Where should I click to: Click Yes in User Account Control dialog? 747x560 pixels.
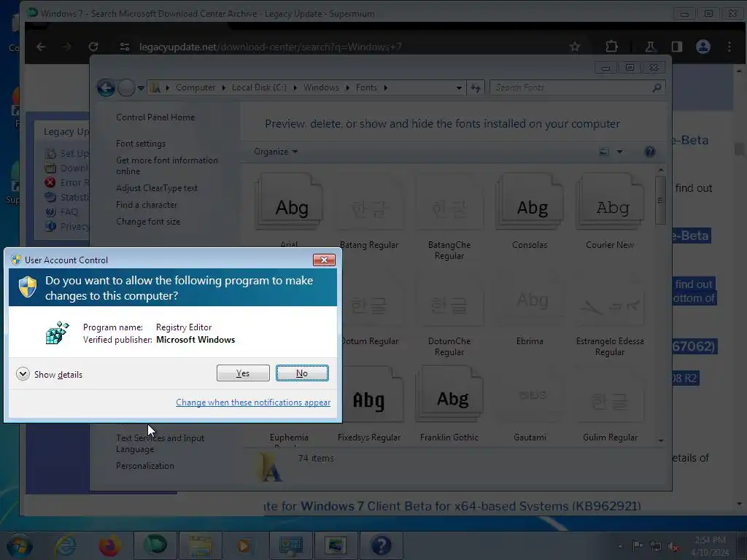coord(243,373)
